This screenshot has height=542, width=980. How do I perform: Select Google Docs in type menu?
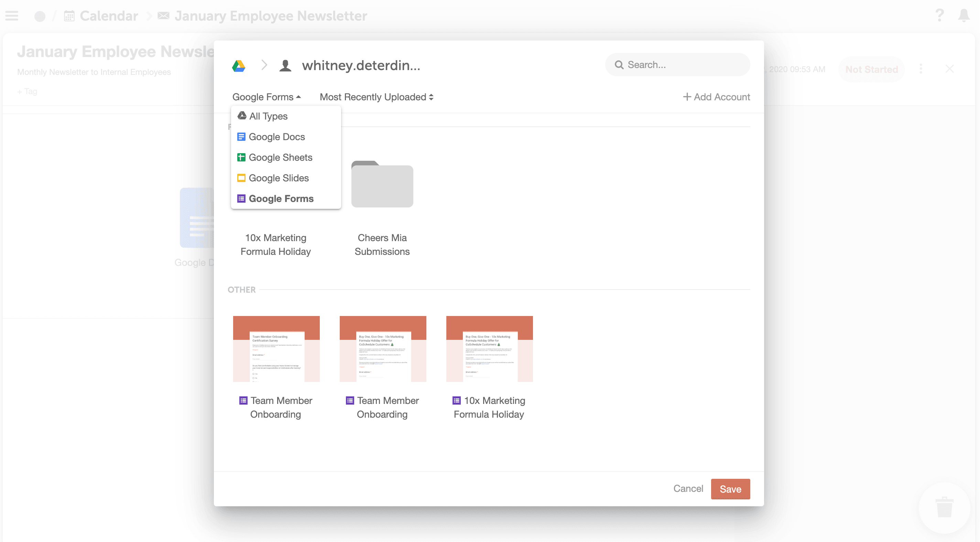coord(276,137)
